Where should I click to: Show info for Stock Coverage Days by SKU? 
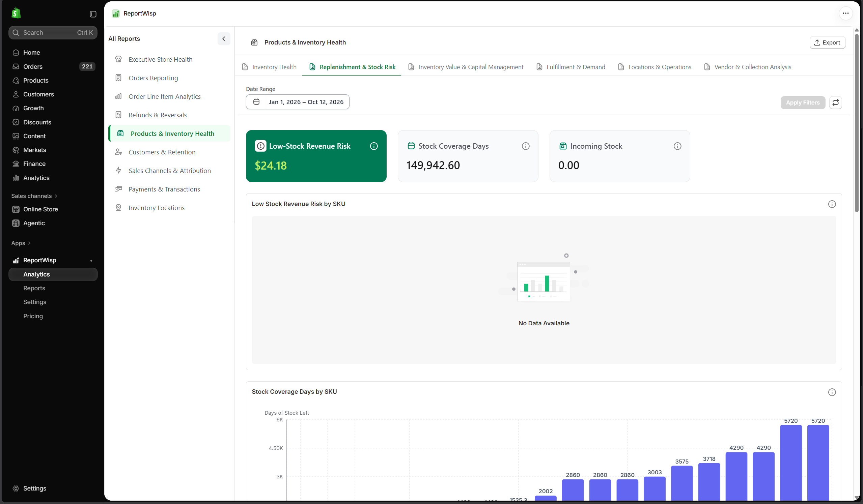[x=832, y=392]
